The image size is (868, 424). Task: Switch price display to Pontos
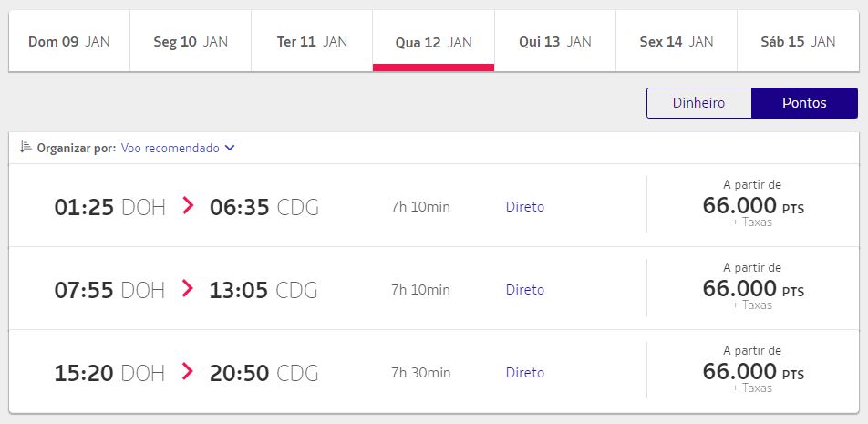click(804, 103)
